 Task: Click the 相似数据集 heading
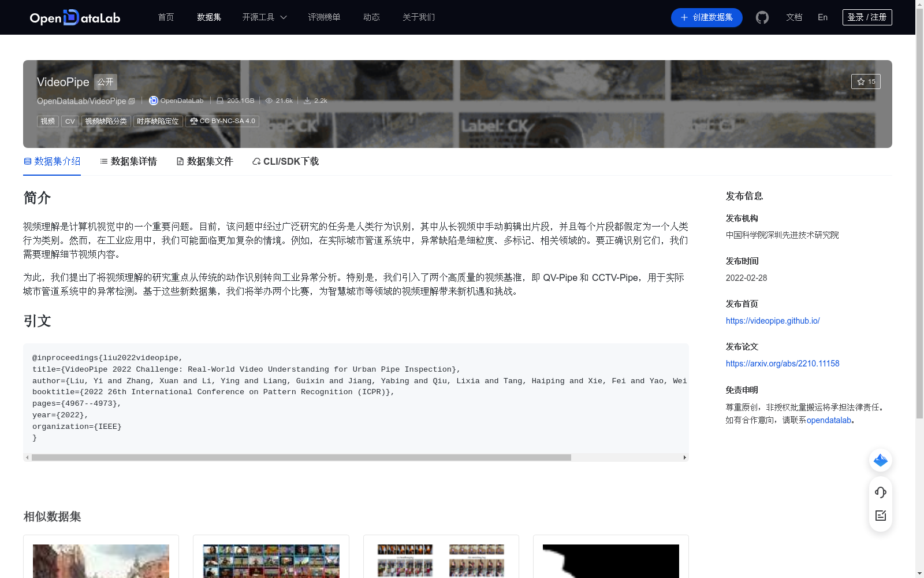pos(52,517)
